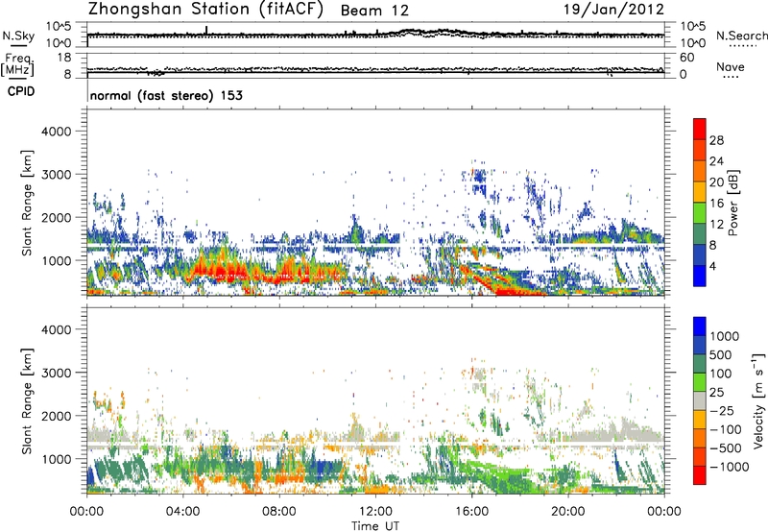Click the 12:00 time tick label
Image resolution: width=768 pixels, height=532 pixels.
coord(375,512)
